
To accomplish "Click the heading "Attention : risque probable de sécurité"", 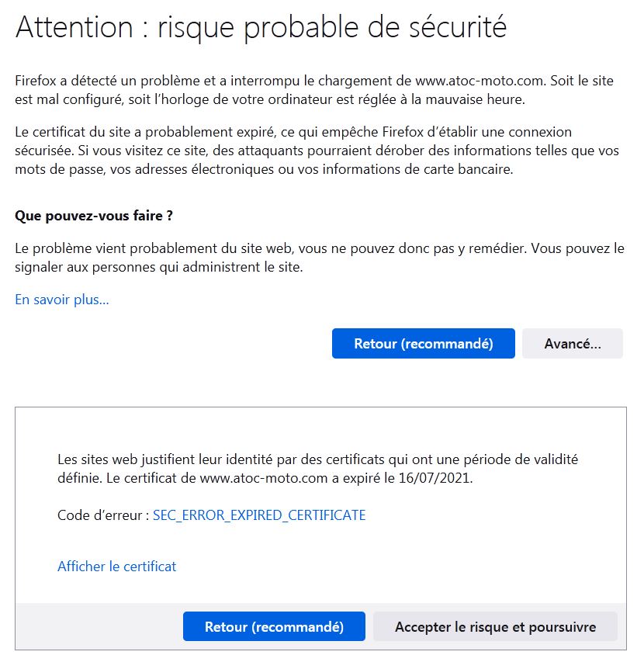I will [261, 28].
